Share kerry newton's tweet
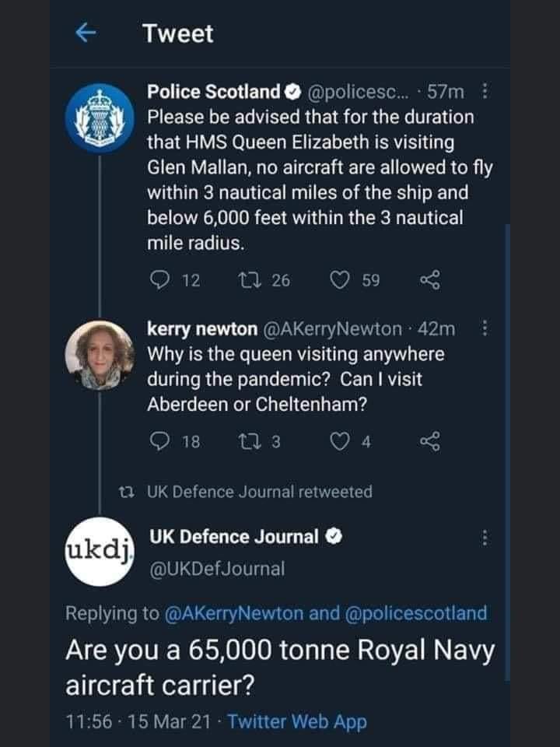This screenshot has height=747, width=560. [430, 442]
